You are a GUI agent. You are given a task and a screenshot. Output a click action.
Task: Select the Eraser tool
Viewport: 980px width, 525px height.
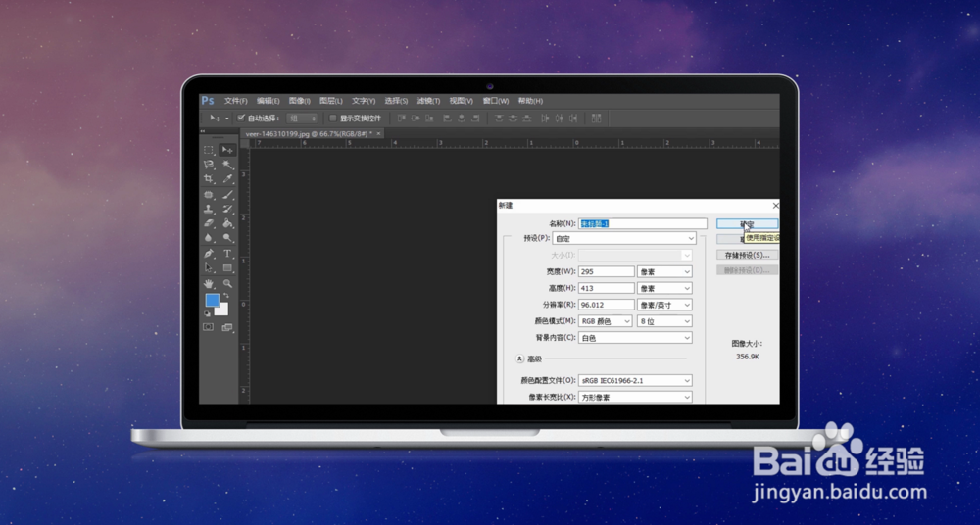click(x=209, y=223)
